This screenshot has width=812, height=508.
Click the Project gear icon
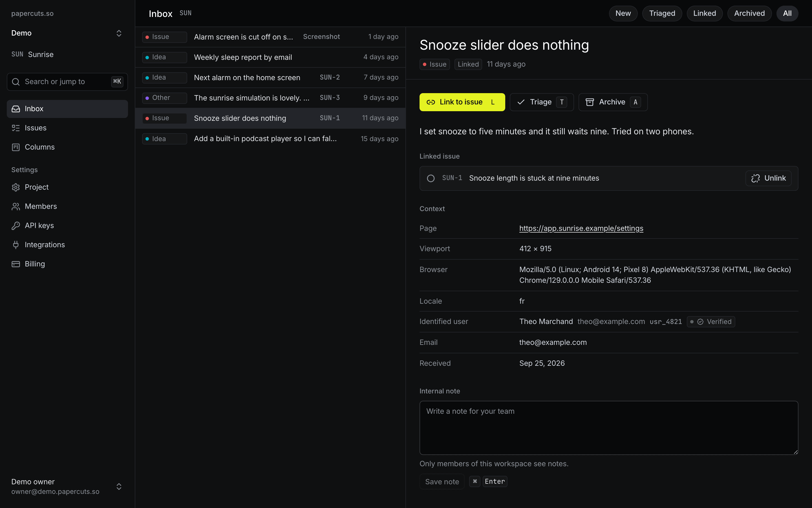click(16, 187)
